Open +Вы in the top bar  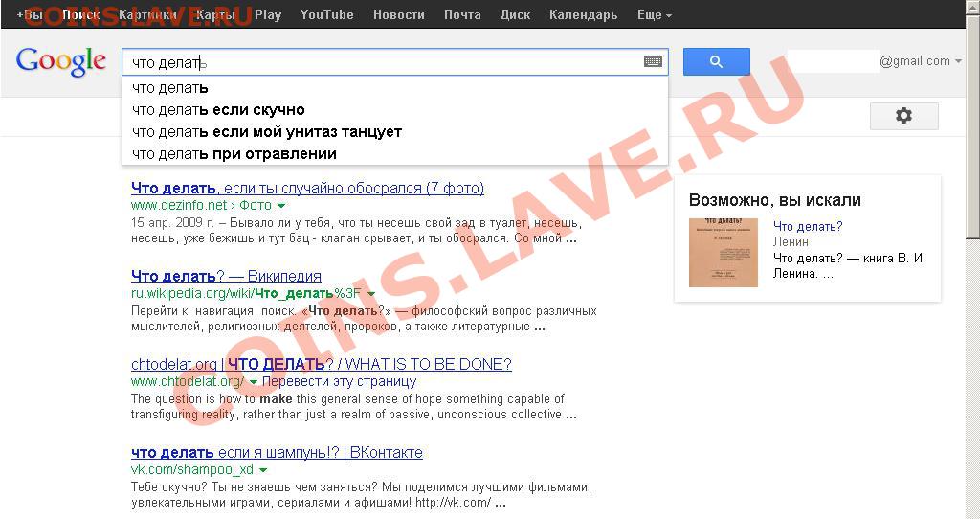(x=30, y=14)
